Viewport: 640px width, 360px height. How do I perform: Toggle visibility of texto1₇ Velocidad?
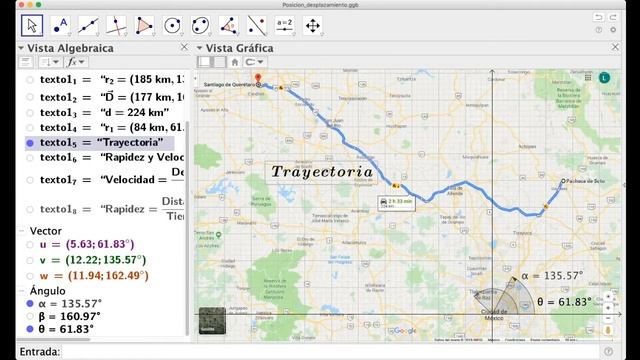pos(30,180)
